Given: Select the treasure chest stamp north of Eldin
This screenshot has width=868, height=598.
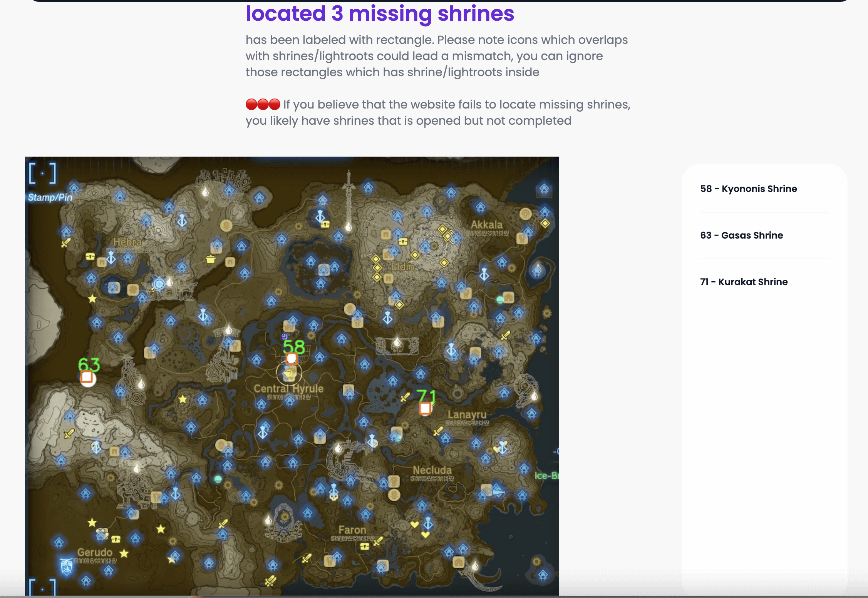Looking at the screenshot, I should 403,242.
